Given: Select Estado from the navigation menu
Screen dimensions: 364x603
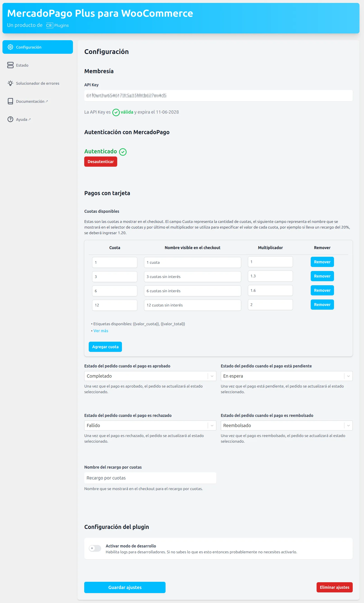Looking at the screenshot, I should pos(22,65).
